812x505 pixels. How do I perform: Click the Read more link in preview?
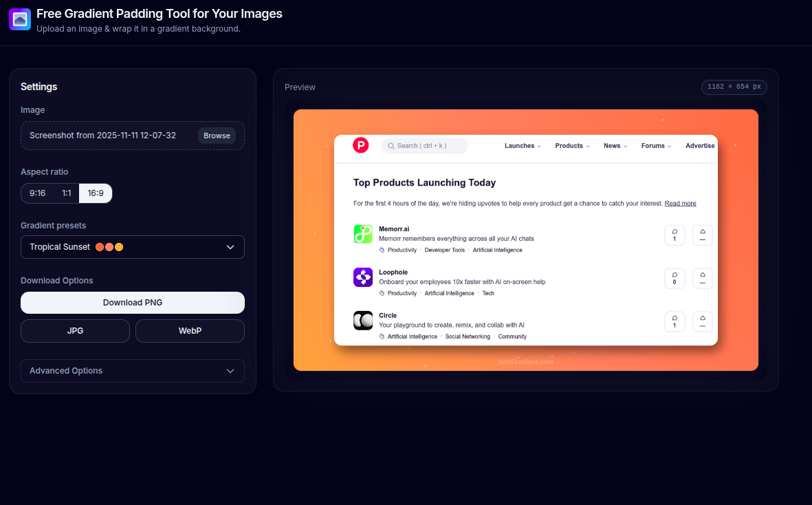click(x=680, y=203)
